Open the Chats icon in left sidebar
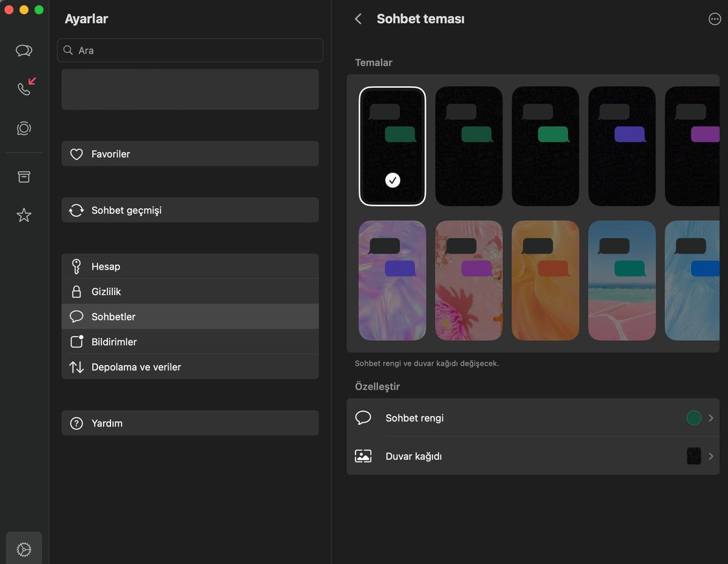The height and width of the screenshot is (564, 728). tap(24, 51)
